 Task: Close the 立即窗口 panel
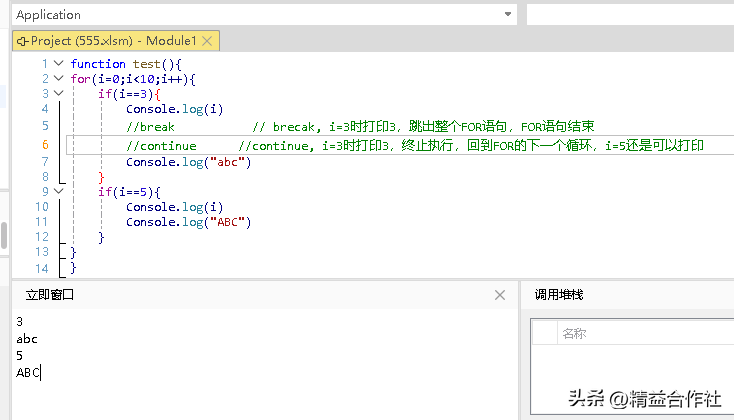[x=500, y=295]
